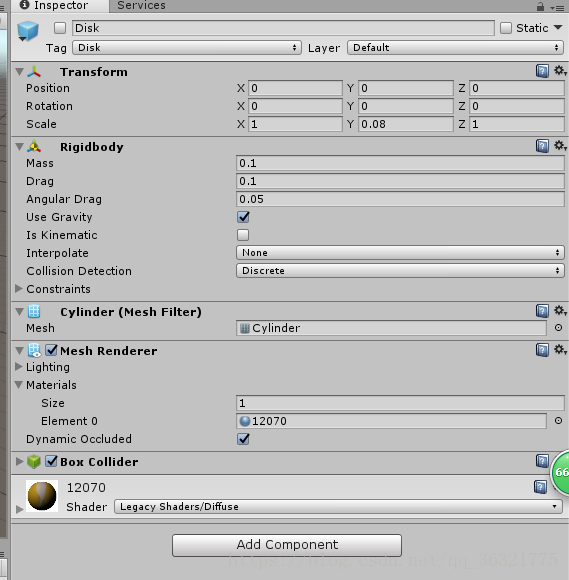Open Transform component help reference
569x580 pixels.
[x=542, y=71]
